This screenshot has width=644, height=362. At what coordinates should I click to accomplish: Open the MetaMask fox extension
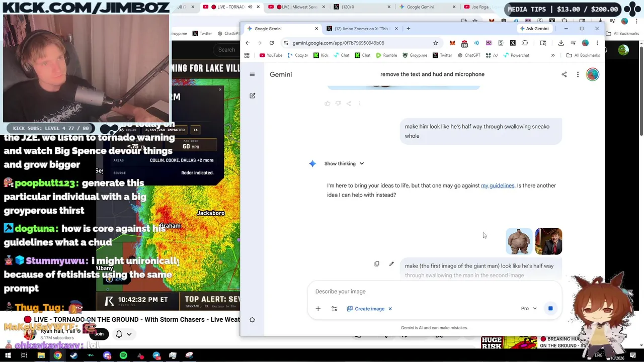pos(452,43)
